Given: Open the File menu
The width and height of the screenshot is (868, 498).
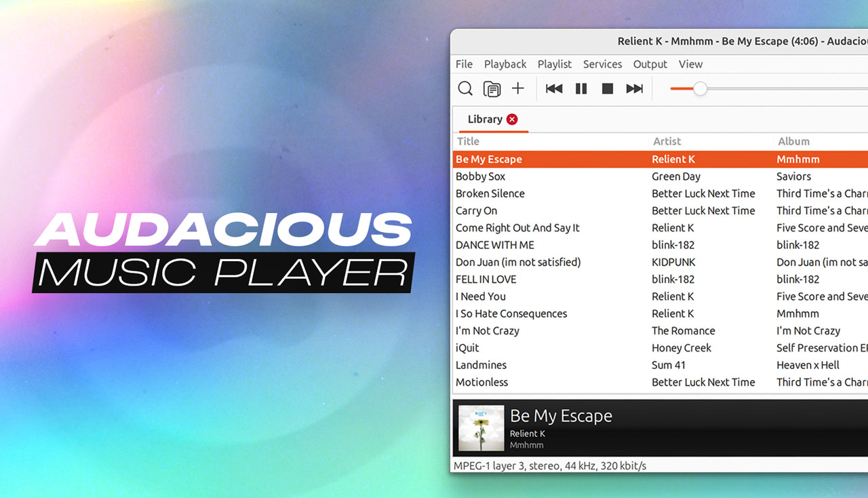Looking at the screenshot, I should (x=464, y=64).
